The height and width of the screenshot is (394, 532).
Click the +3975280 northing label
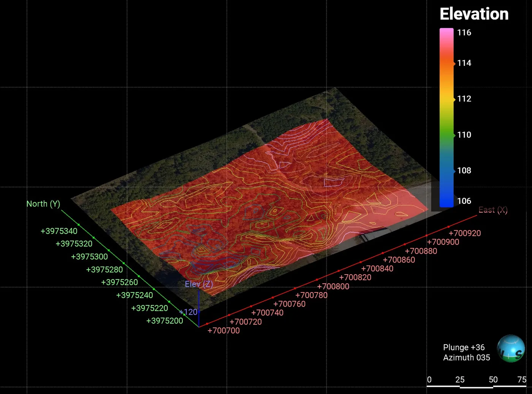[x=104, y=270]
